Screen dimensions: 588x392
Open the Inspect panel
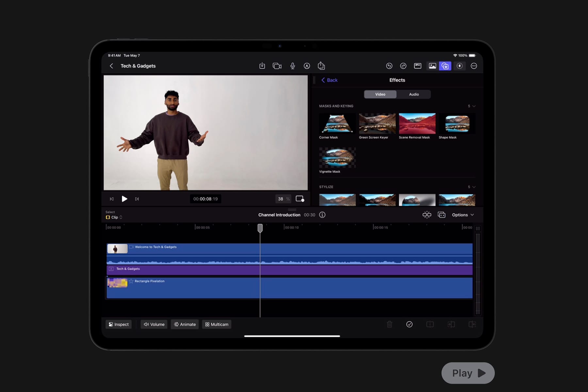119,324
